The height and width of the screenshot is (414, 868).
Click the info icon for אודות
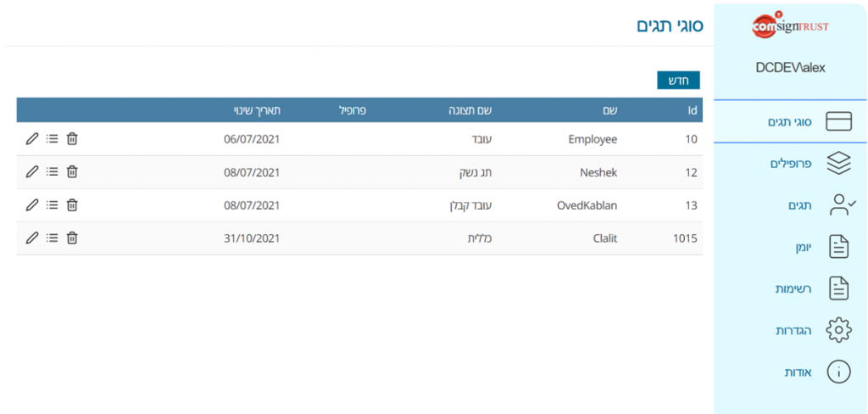tap(837, 372)
